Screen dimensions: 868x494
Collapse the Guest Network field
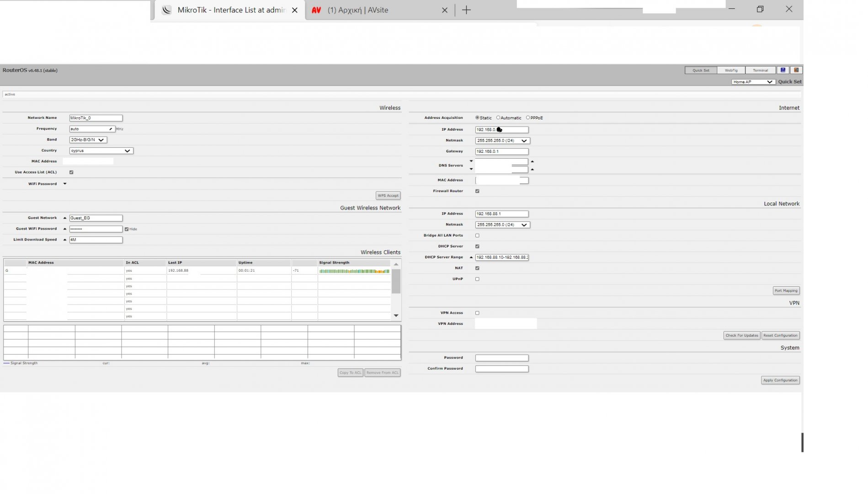[x=65, y=218]
